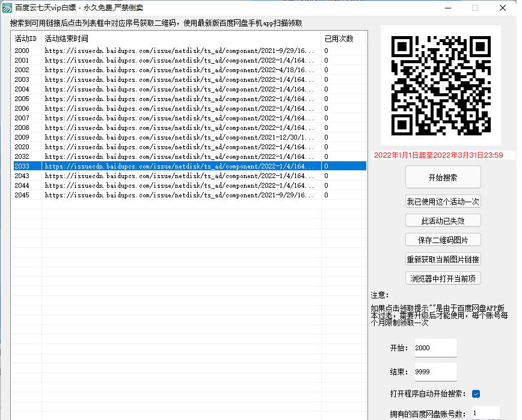Select the row with activity ID 2020

(190, 147)
